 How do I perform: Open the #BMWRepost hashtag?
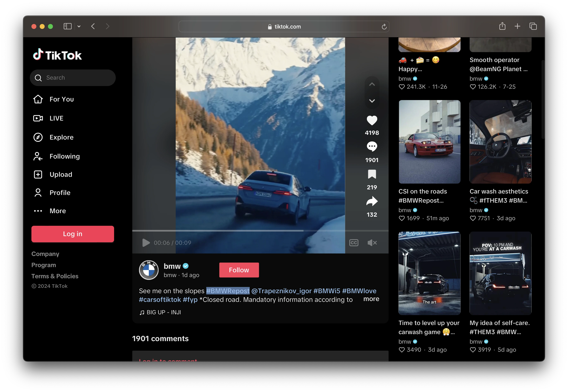tap(228, 291)
